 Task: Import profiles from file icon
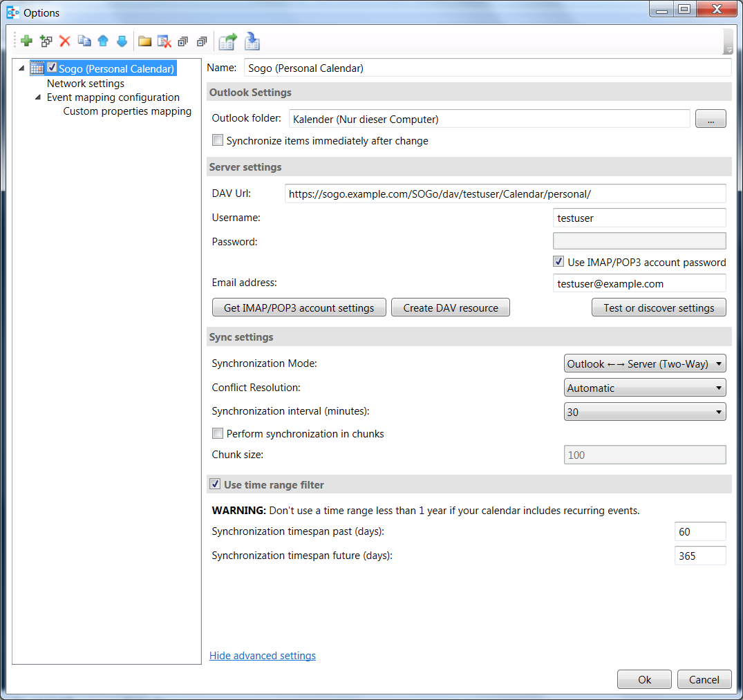tap(252, 41)
